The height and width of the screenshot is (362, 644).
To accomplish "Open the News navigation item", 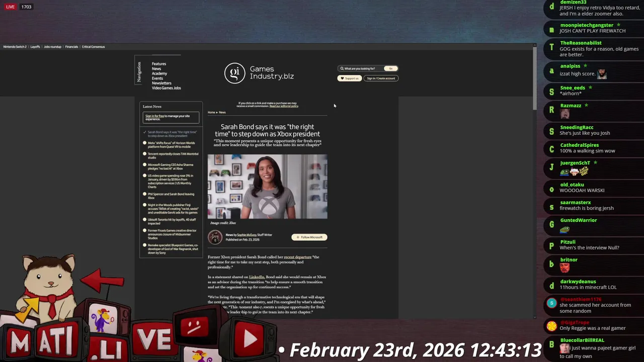I will (156, 69).
